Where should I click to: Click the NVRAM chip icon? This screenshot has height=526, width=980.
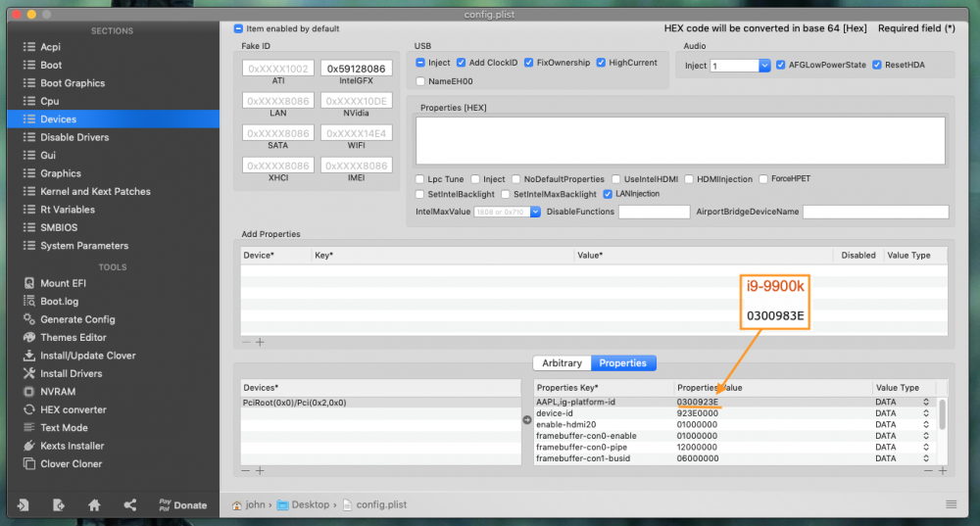pyautogui.click(x=28, y=392)
